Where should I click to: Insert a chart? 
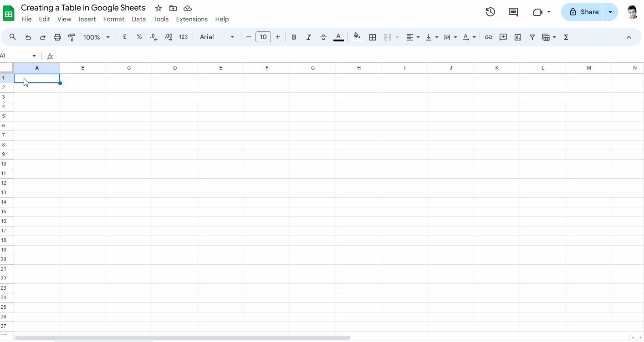[x=517, y=37]
